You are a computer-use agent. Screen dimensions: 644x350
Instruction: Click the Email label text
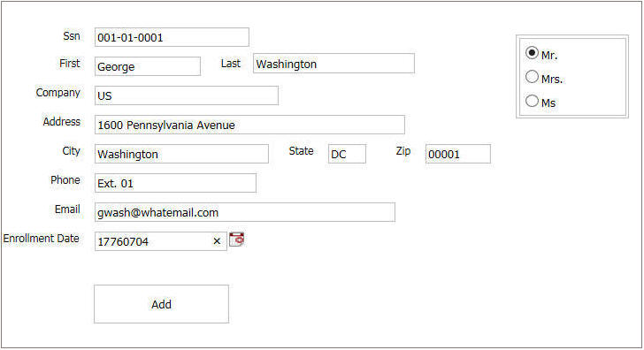click(67, 209)
